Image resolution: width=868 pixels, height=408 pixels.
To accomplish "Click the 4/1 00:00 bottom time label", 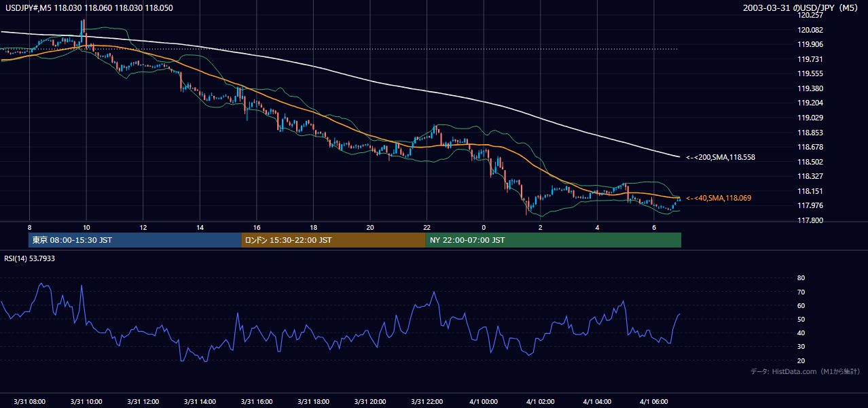I will pyautogui.click(x=484, y=402).
